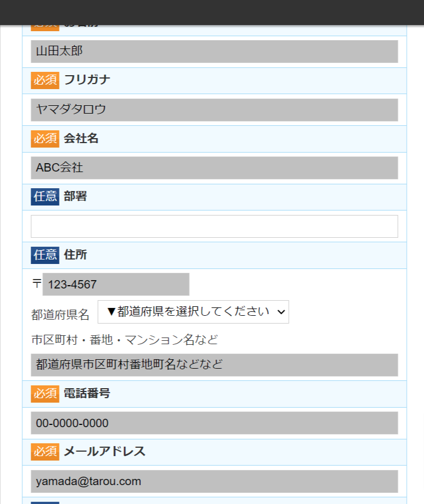Click the フリガナ field with ヤマダタロウ
The height and width of the screenshot is (504, 424).
pos(214,110)
